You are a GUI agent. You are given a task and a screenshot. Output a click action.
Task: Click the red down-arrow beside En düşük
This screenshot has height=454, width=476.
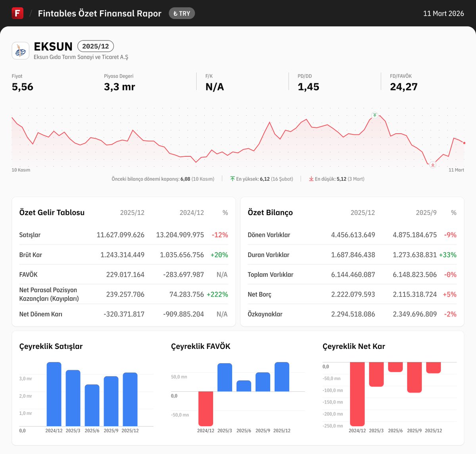311,179
